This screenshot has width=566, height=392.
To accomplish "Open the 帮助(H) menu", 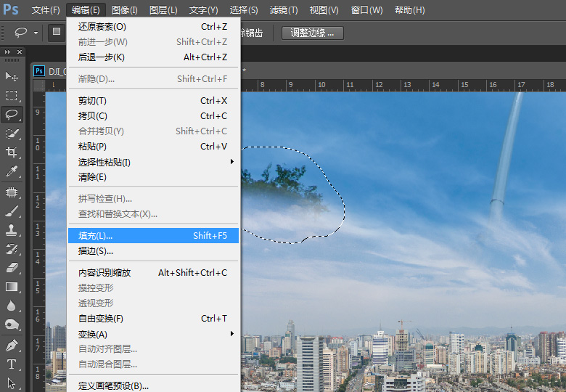I will [410, 10].
